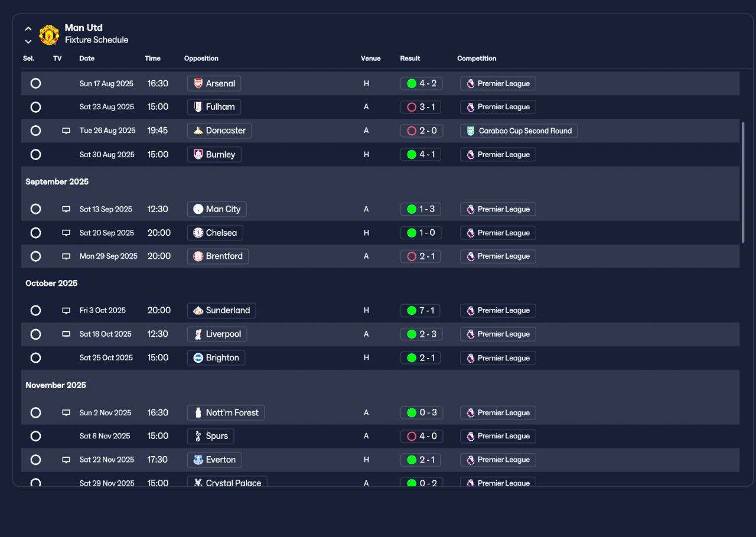This screenshot has width=756, height=537.
Task: Select the Sunderland fixture radio button
Action: pyautogui.click(x=35, y=310)
